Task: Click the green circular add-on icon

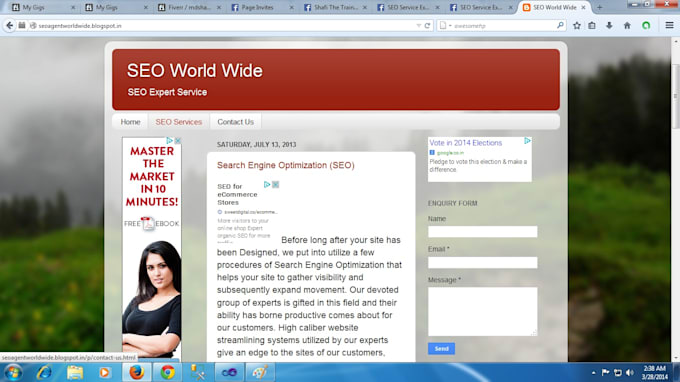Action: [x=646, y=26]
